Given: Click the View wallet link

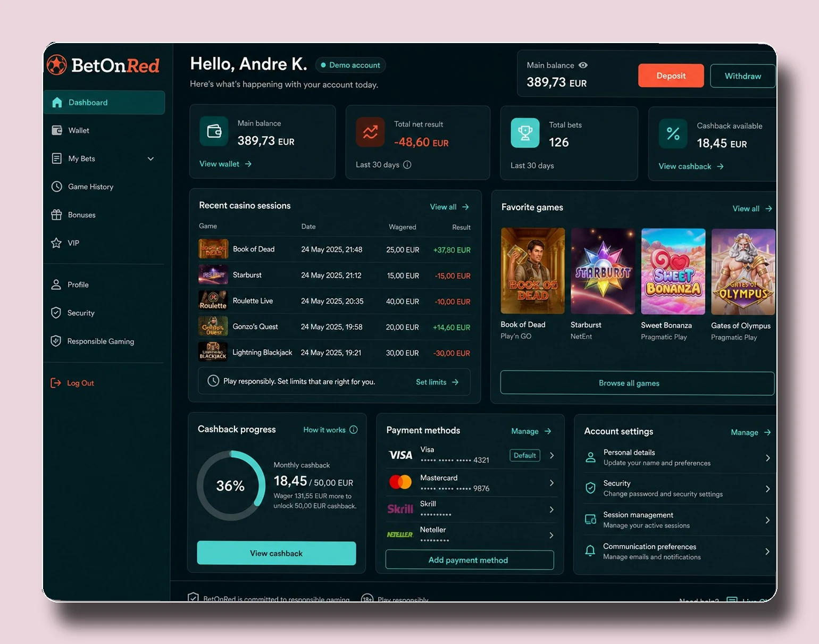Looking at the screenshot, I should 225,164.
